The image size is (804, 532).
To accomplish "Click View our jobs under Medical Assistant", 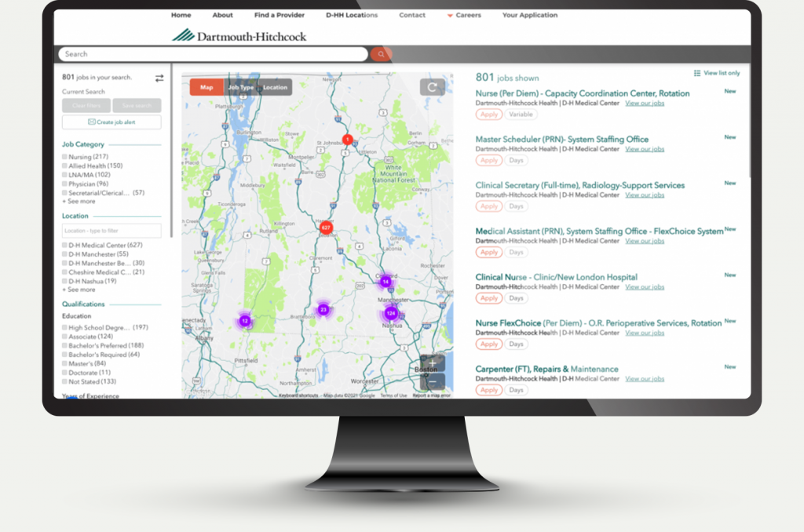I will pyautogui.click(x=645, y=241).
